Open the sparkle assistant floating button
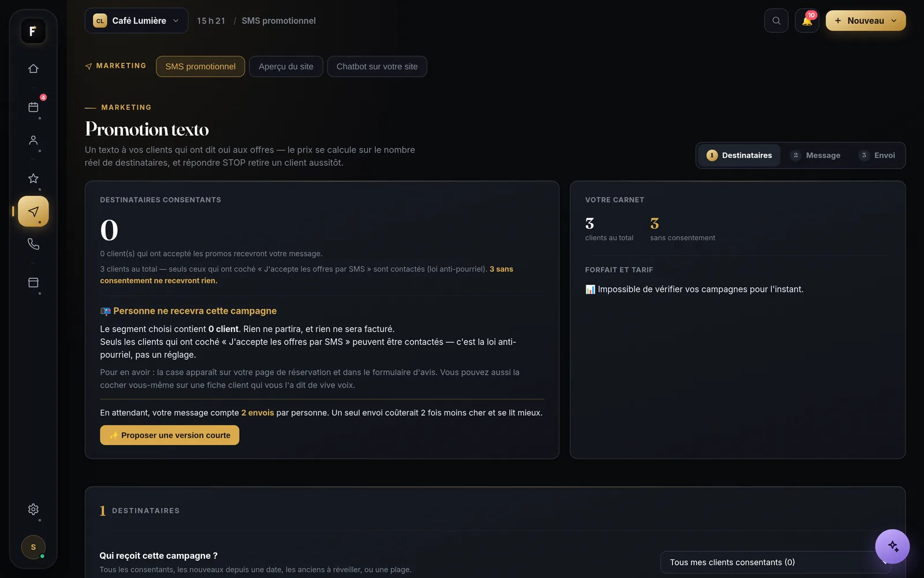This screenshot has width=924, height=578. tap(892, 546)
